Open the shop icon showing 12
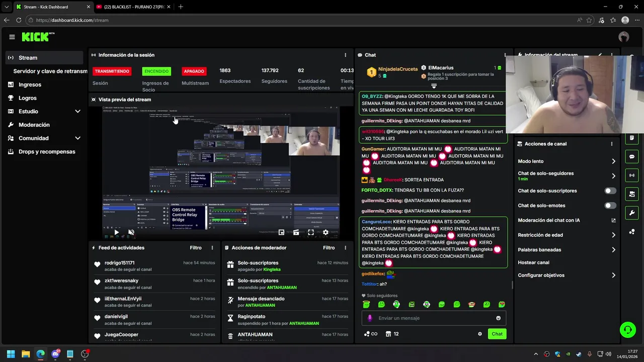This screenshot has width=644, height=362. [x=392, y=334]
